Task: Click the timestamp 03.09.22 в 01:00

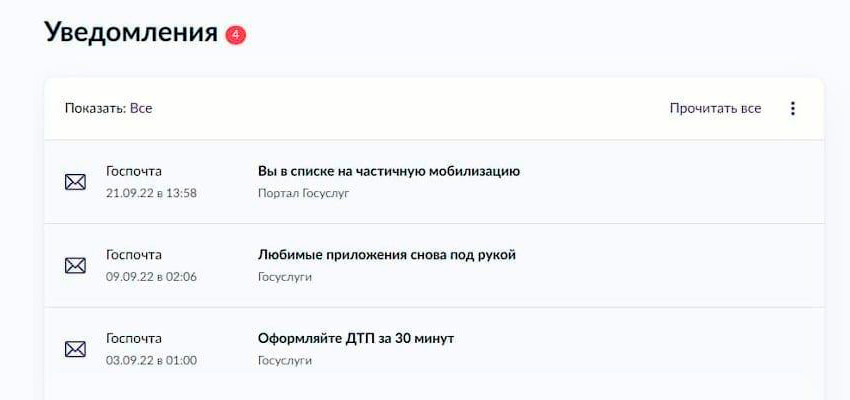Action: coord(151,360)
